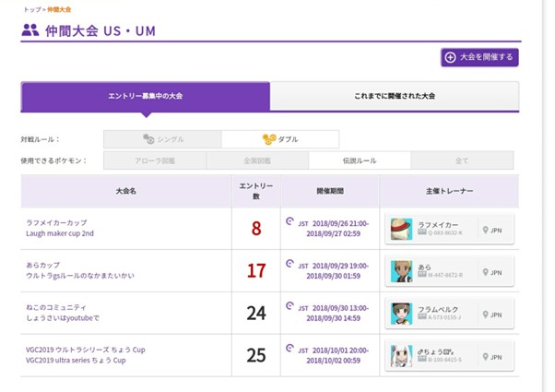Viewport: 555px width, 392px height.
Task: Click Laugh maker cup 2nd subtitle
Action: [60, 233]
